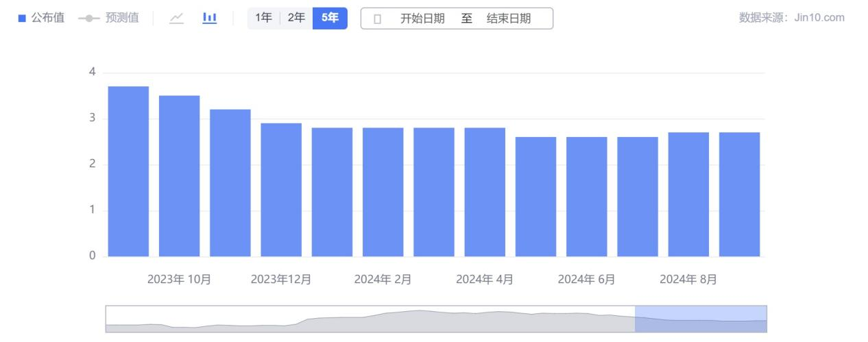The width and height of the screenshot is (868, 342).
Task: Click the bar above 2024年 6月 label
Action: 587,197
